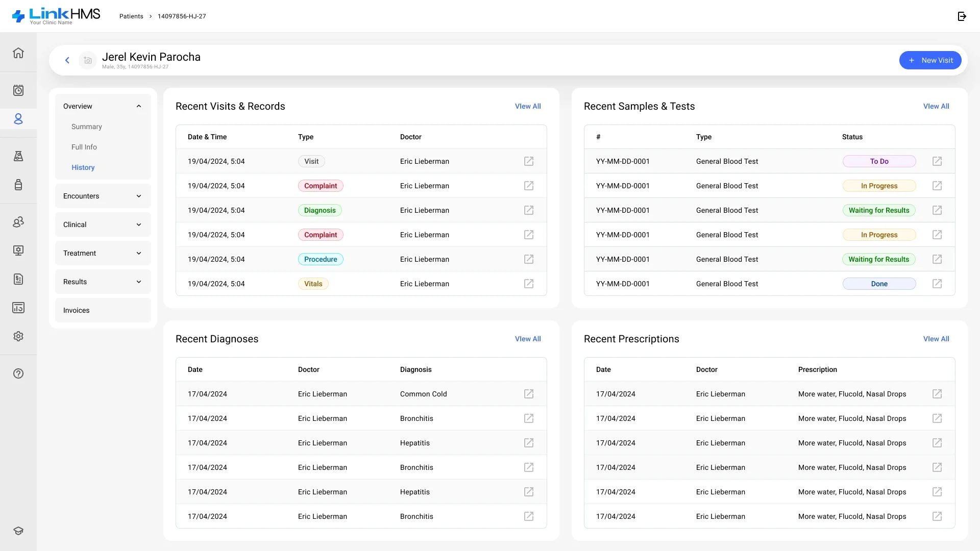Click the Diagnosis type tag
The image size is (980, 551).
[x=320, y=210]
